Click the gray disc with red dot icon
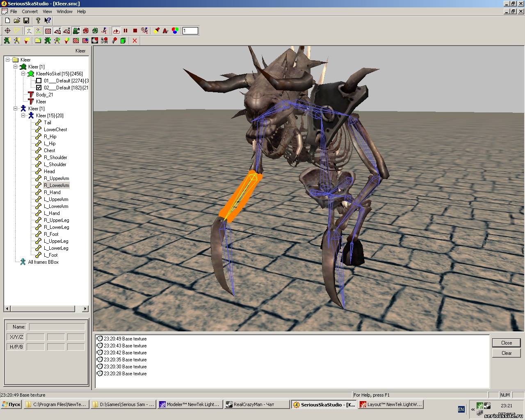 95,41
